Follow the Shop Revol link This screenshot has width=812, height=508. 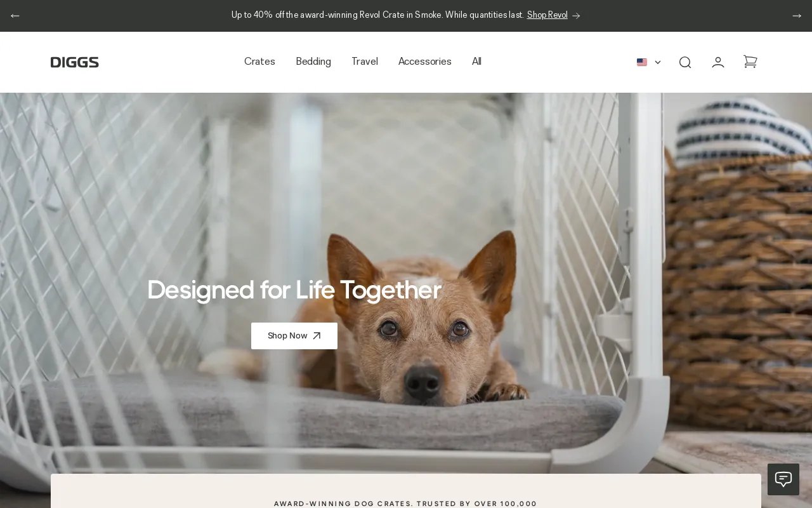click(x=547, y=15)
